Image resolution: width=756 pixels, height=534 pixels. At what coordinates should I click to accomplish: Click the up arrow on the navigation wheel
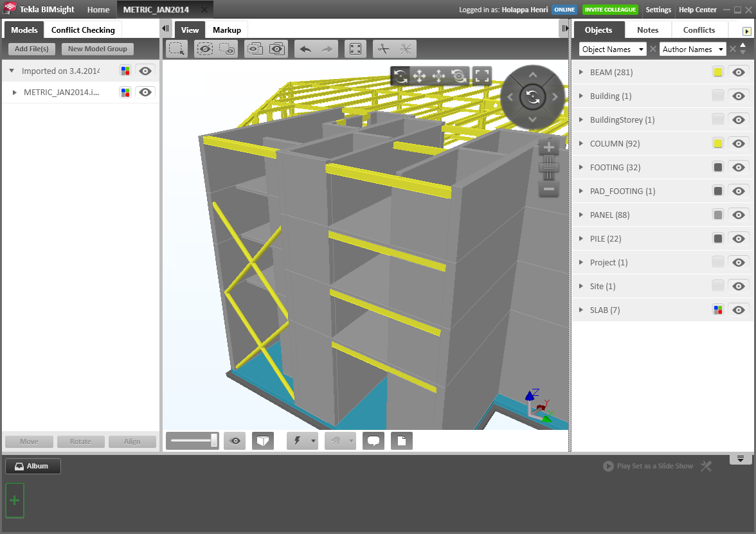click(532, 75)
